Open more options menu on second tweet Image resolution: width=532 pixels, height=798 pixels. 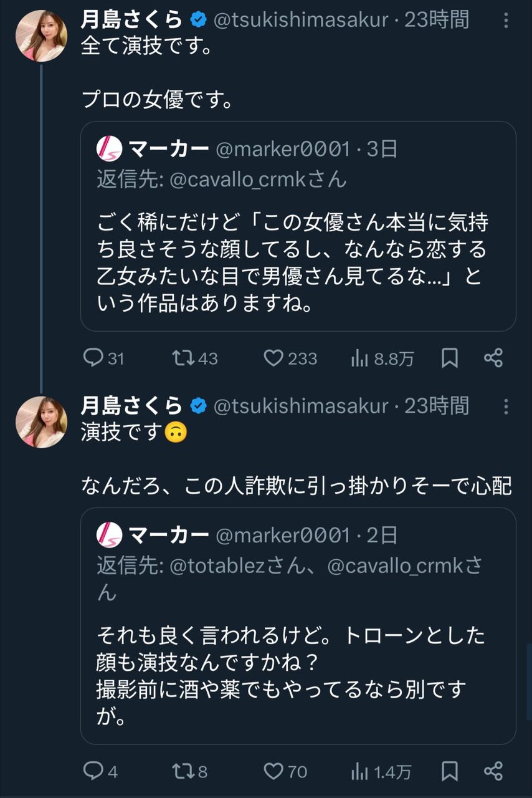[506, 407]
